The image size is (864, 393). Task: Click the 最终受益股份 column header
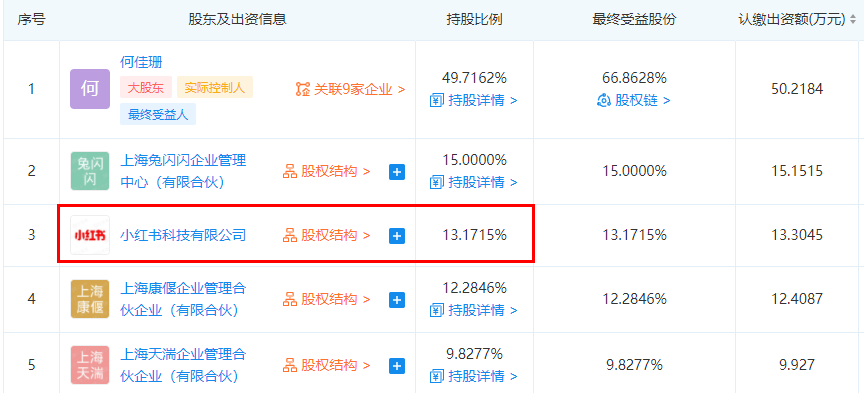click(x=634, y=20)
